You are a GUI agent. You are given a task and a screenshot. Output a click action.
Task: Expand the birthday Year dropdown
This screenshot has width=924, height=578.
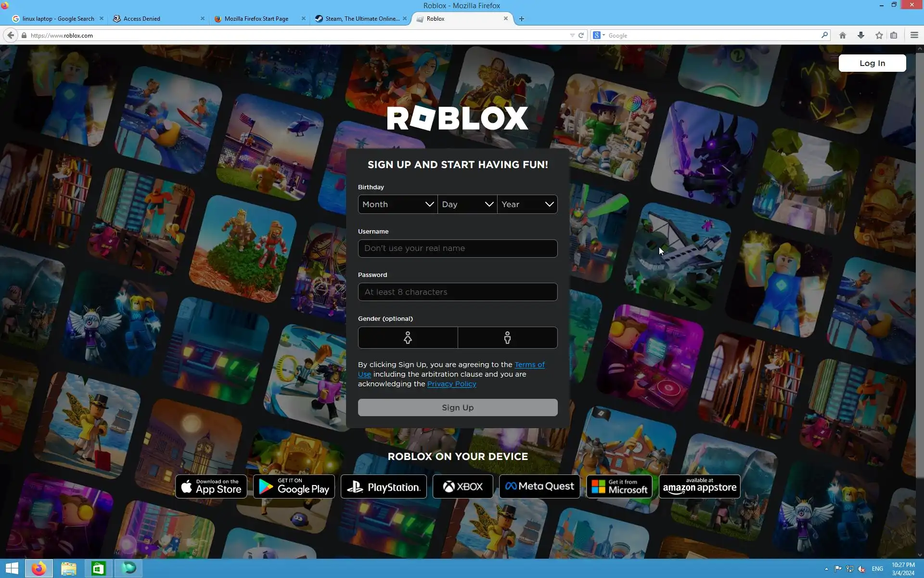527,204
